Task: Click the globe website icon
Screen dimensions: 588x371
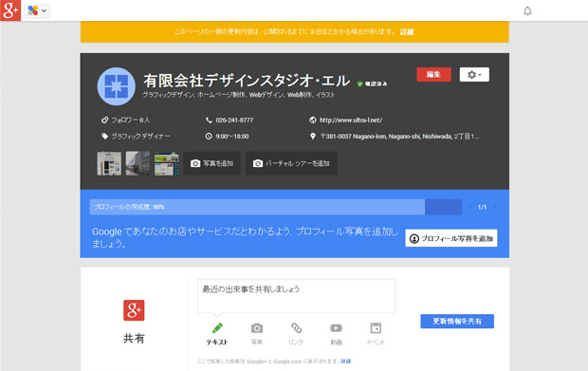Action: (312, 121)
